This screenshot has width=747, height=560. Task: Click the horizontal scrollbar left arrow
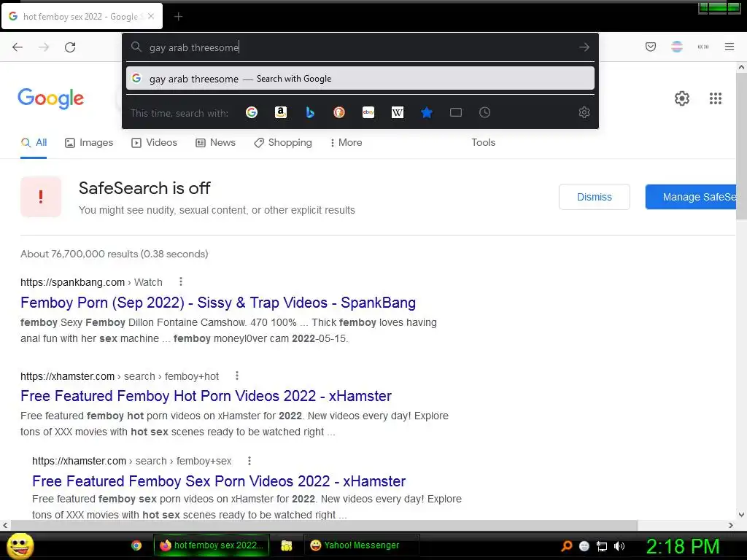tap(5, 525)
